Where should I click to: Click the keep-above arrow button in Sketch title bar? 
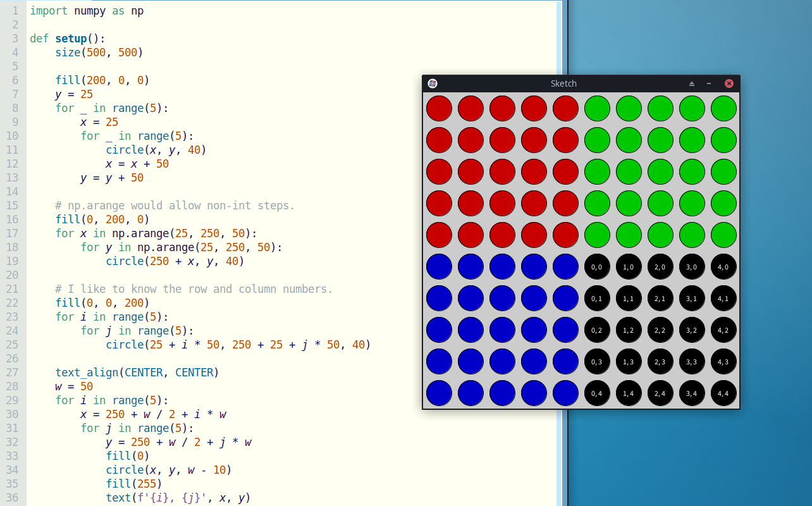click(x=692, y=83)
